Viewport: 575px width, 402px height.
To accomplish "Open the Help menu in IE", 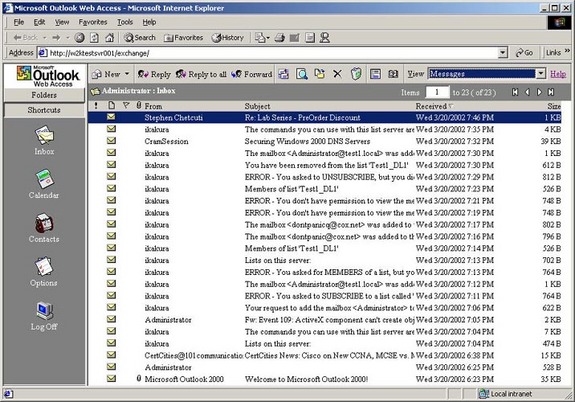I will pos(149,22).
